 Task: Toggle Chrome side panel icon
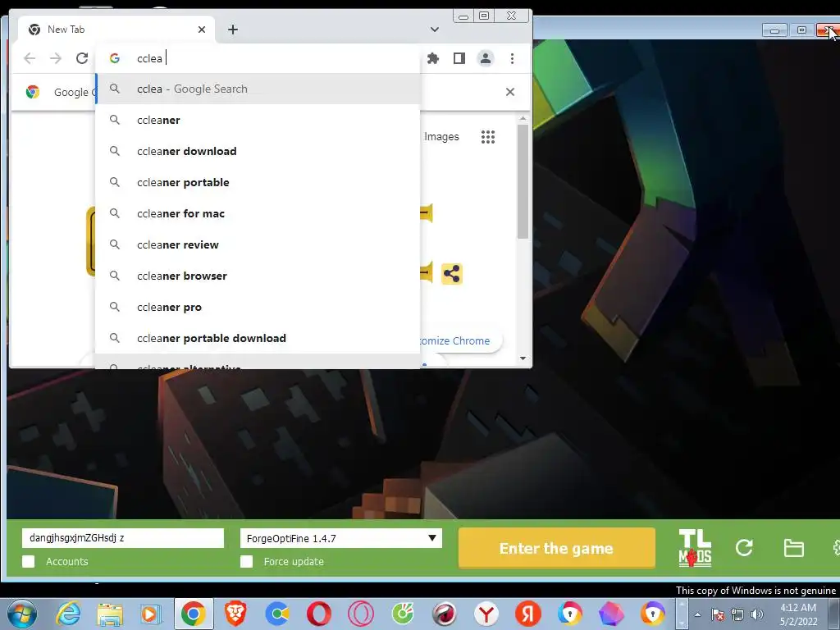coord(459,58)
